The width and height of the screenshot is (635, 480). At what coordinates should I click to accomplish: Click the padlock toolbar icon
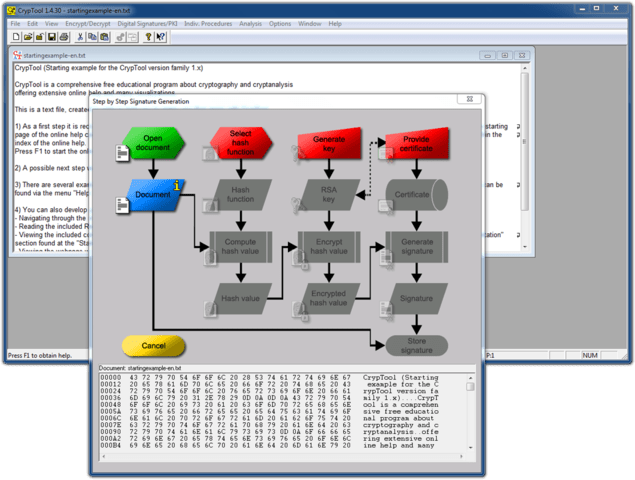40,37
